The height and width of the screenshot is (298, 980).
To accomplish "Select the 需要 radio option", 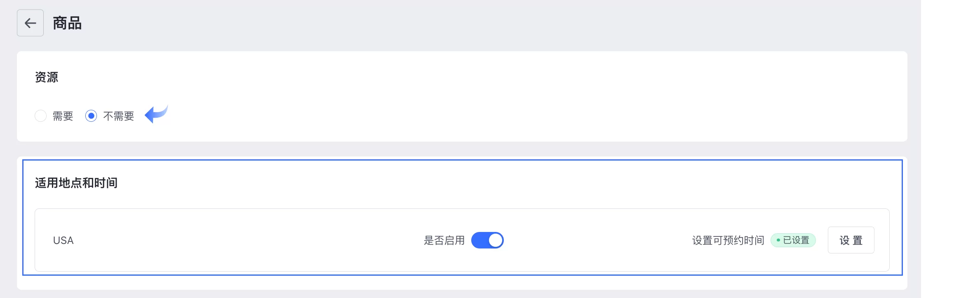I will 40,116.
